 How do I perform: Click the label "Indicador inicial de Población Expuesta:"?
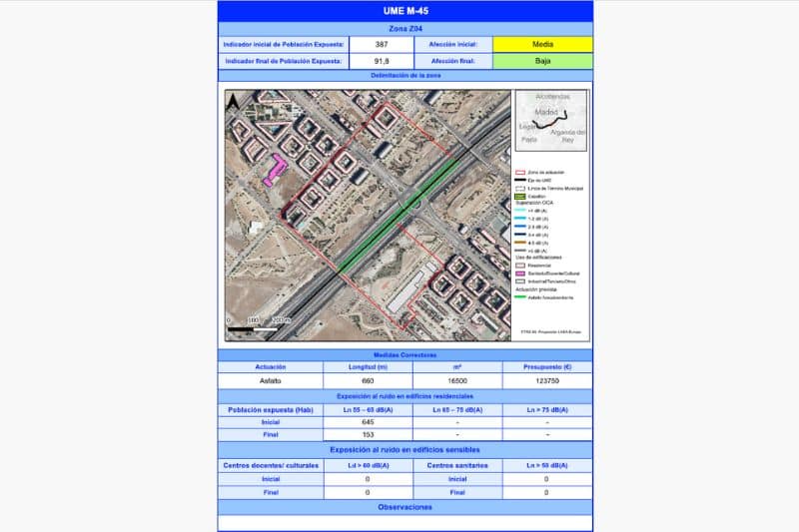[284, 44]
